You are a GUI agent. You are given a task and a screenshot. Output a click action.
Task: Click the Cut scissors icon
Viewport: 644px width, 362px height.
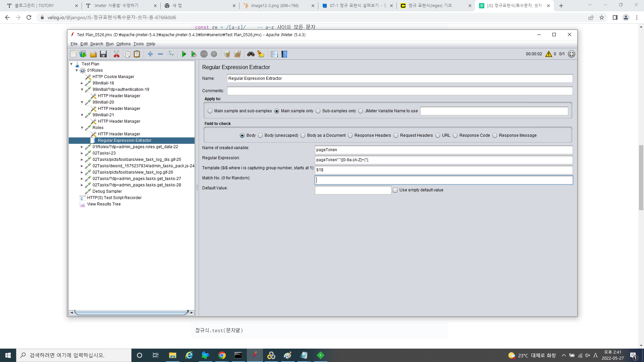click(x=116, y=54)
